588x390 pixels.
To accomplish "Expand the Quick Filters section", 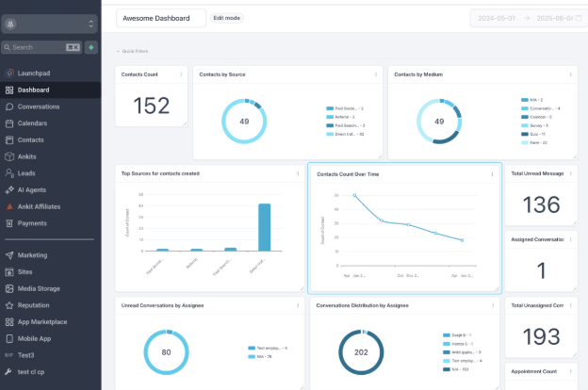I will 132,51.
